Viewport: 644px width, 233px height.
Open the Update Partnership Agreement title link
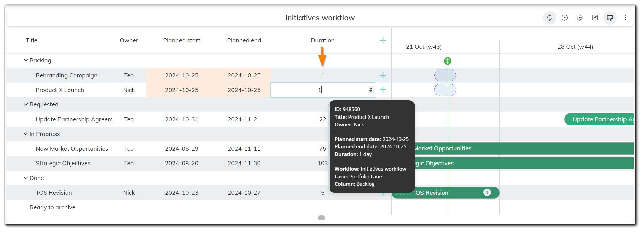(x=74, y=119)
